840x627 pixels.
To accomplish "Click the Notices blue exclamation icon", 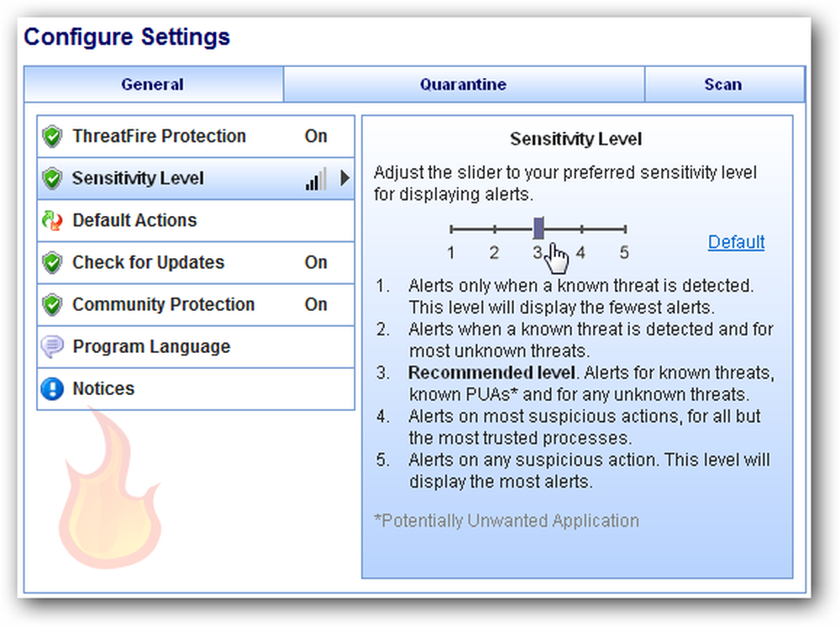I will tap(52, 388).
